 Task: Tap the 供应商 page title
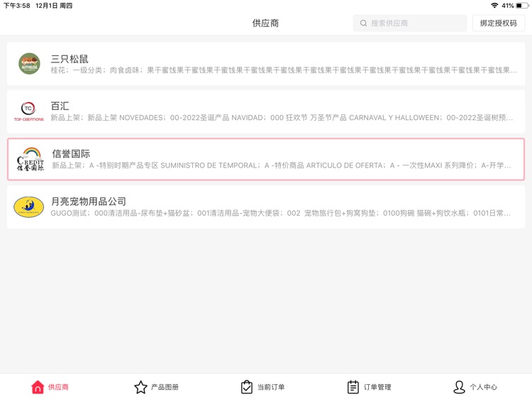[266, 23]
